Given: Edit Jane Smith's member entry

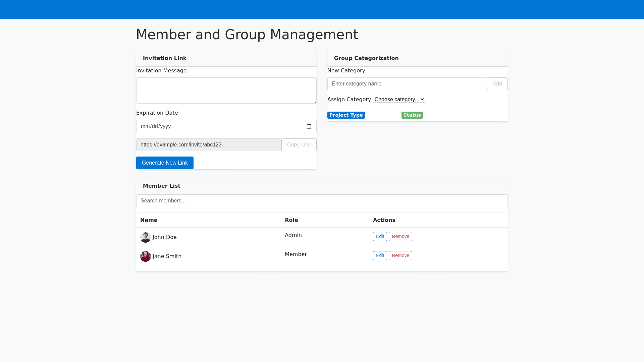Looking at the screenshot, I should click(x=380, y=256).
